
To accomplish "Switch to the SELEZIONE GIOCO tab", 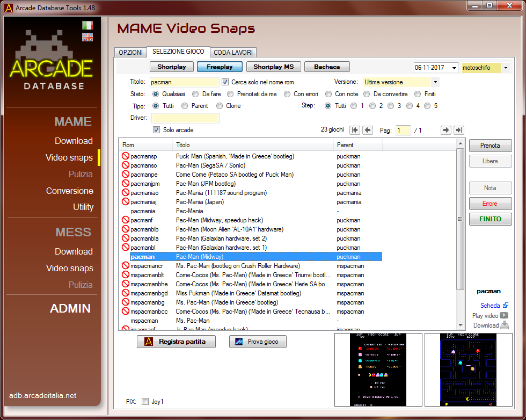I will (178, 52).
